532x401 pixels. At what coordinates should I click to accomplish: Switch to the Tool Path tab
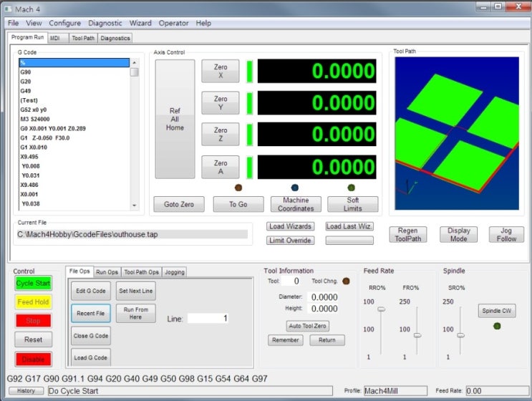click(x=83, y=38)
